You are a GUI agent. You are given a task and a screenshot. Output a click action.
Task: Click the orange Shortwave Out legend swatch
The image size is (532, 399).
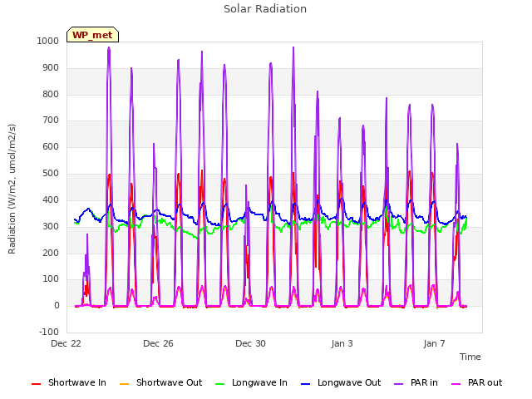coord(124,384)
